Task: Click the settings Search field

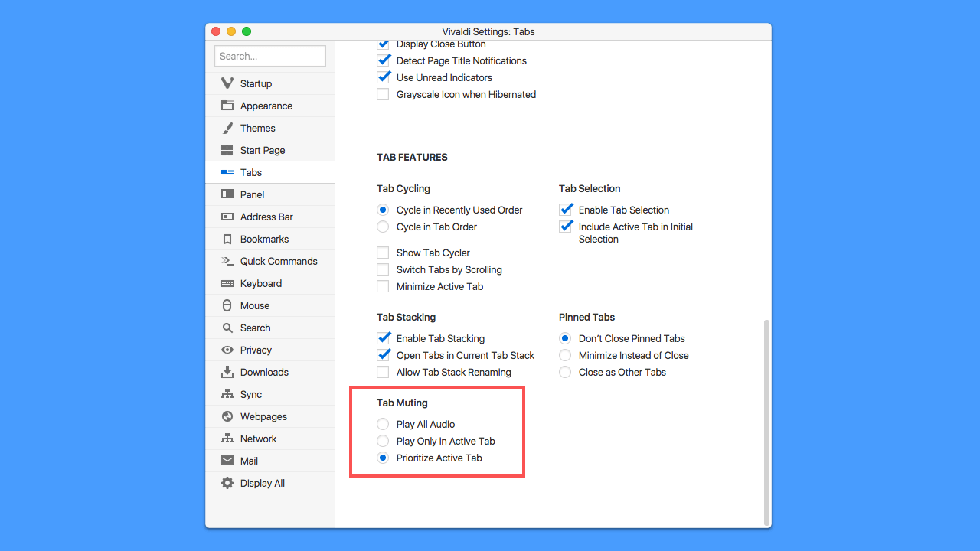Action: click(269, 56)
